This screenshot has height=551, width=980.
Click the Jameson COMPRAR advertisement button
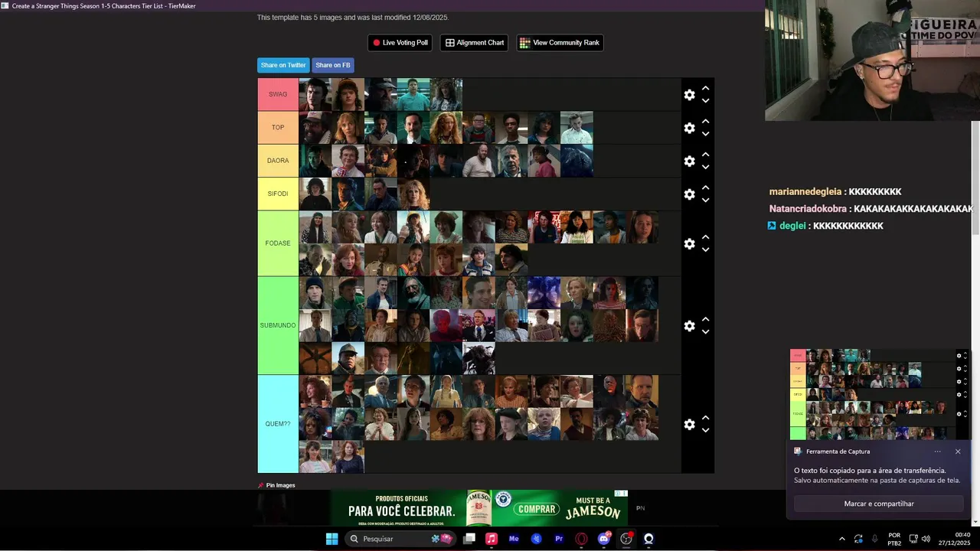pos(536,508)
